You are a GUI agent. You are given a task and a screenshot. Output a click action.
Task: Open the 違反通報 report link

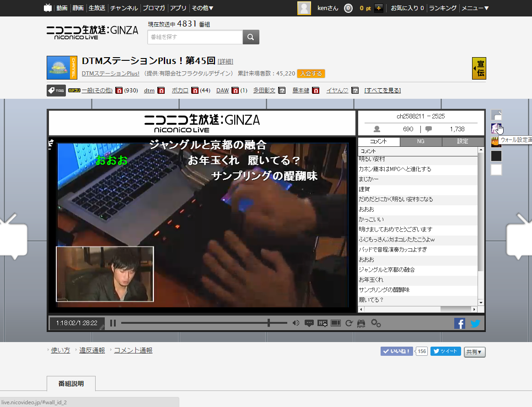[x=92, y=350]
